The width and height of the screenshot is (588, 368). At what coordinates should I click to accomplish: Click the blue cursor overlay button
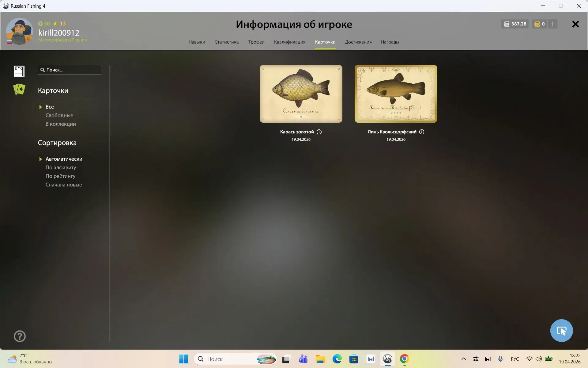tap(561, 331)
